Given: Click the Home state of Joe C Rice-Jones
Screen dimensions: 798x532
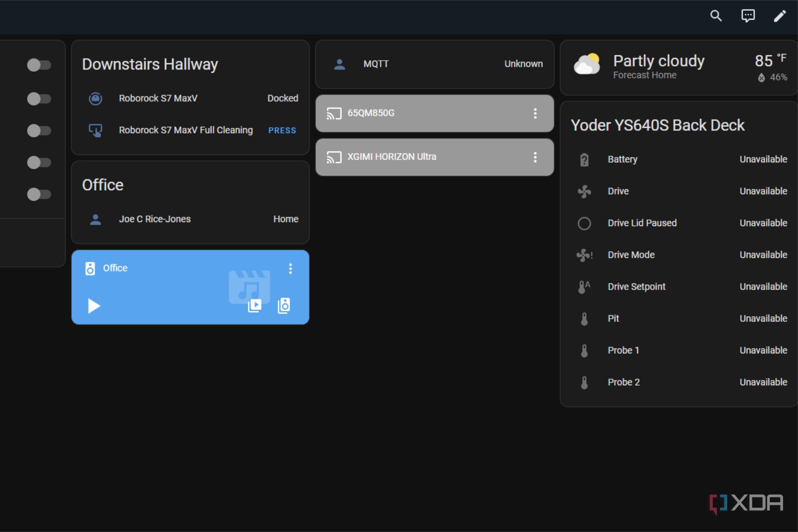Looking at the screenshot, I should tap(286, 219).
